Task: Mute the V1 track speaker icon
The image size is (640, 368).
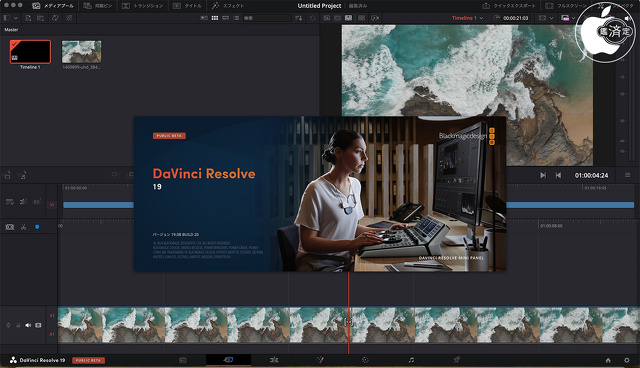Action: [28, 325]
